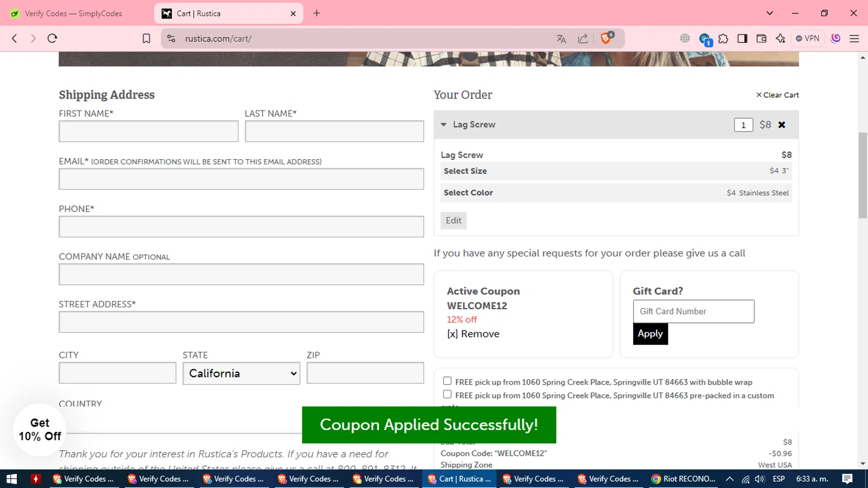
Task: Remove the WELCOME12 active coupon
Action: pyautogui.click(x=473, y=334)
